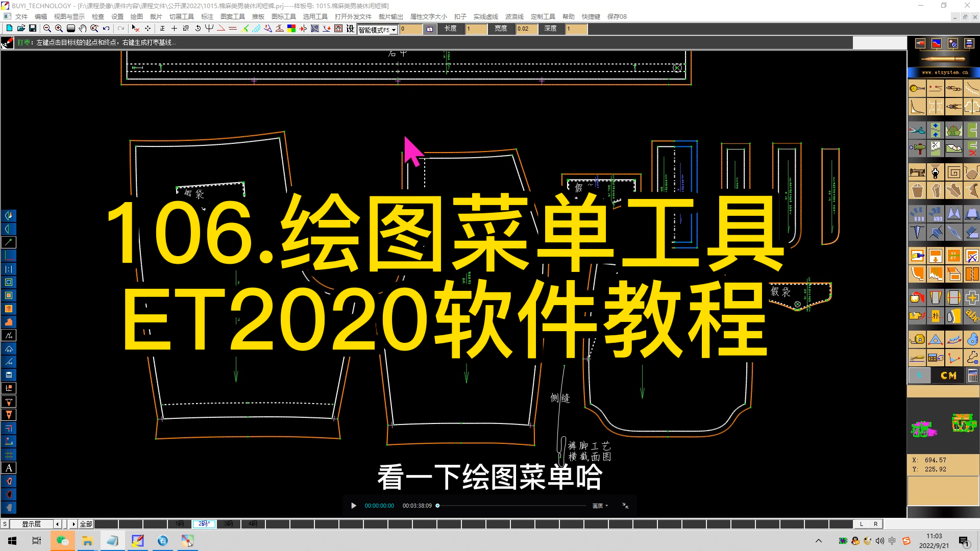Open the video 画质 quality dropdown
Screen dimensions: 980x551
[x=600, y=506]
